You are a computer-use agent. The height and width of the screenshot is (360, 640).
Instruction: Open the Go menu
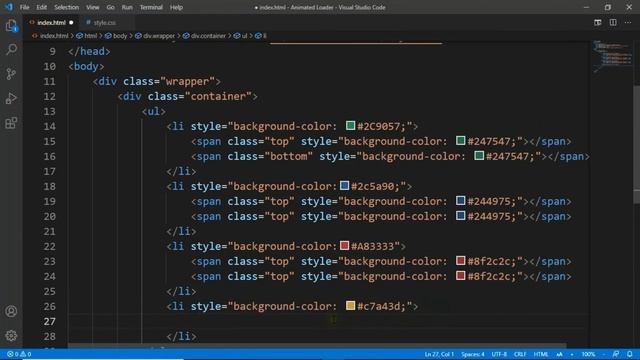(x=111, y=7)
